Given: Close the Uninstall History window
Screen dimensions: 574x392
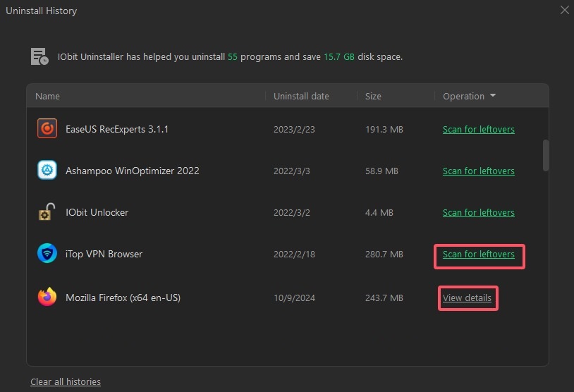Looking at the screenshot, I should click(565, 10).
